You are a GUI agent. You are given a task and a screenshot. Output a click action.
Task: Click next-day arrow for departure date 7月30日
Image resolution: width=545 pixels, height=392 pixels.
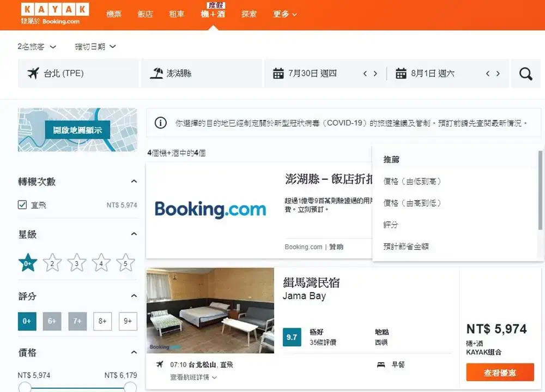(x=376, y=74)
